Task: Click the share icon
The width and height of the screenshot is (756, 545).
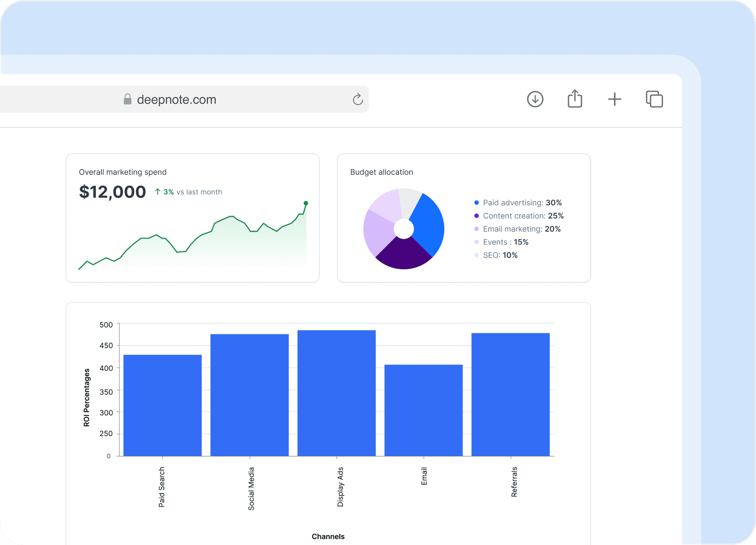Action: [575, 99]
